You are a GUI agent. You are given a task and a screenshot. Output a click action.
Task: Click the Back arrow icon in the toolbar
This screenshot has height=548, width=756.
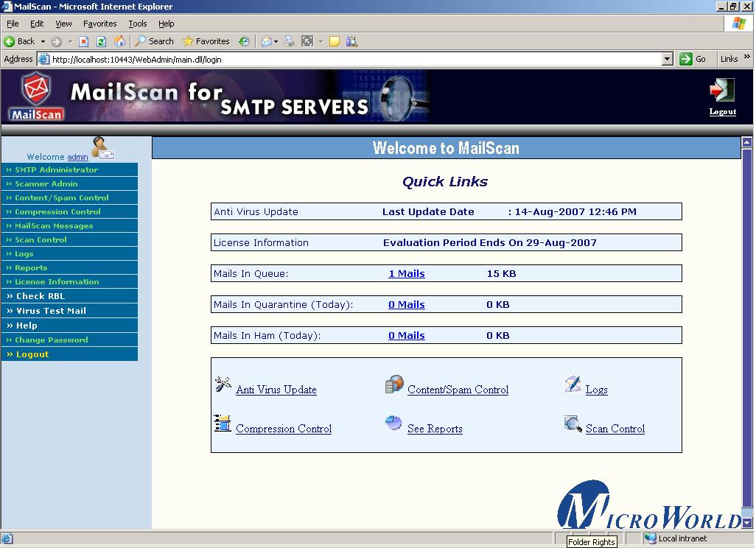[9, 41]
